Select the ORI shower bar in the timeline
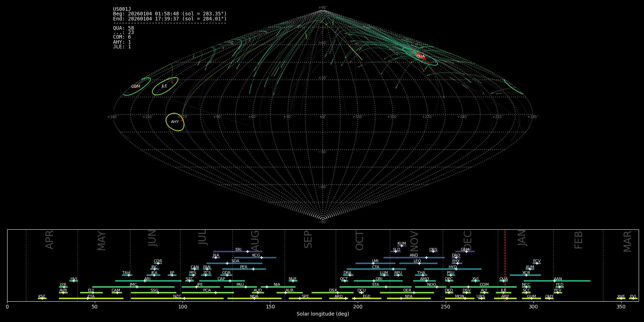 point(378,281)
